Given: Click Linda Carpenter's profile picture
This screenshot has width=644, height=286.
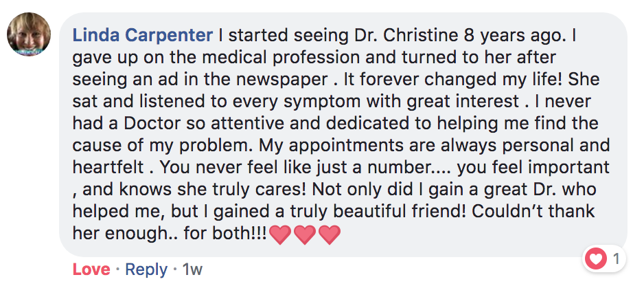Looking at the screenshot, I should click(29, 35).
